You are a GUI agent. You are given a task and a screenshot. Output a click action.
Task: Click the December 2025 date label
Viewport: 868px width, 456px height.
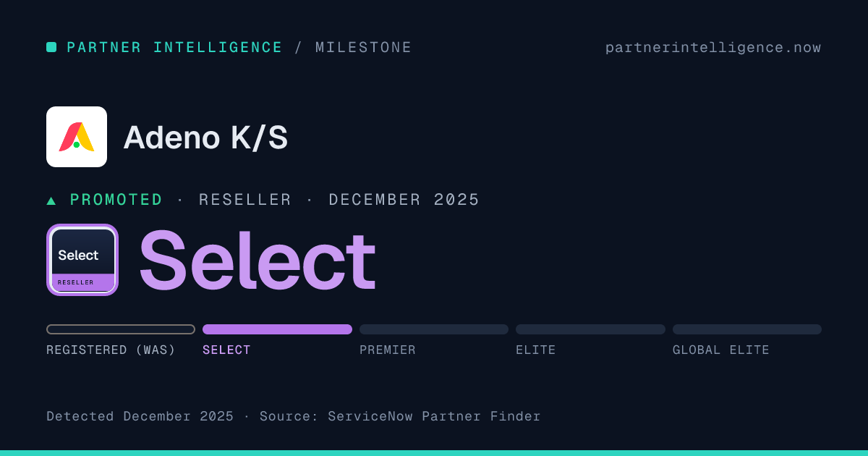pyautogui.click(x=404, y=200)
